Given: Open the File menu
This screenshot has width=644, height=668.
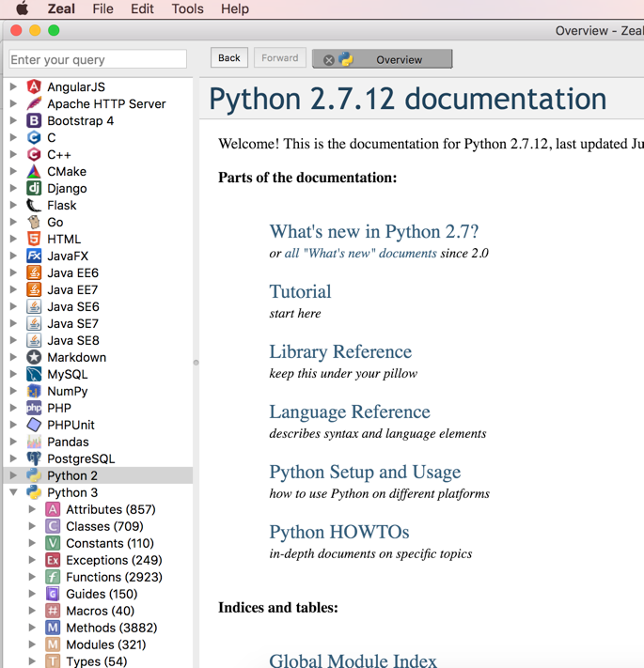Looking at the screenshot, I should point(103,9).
